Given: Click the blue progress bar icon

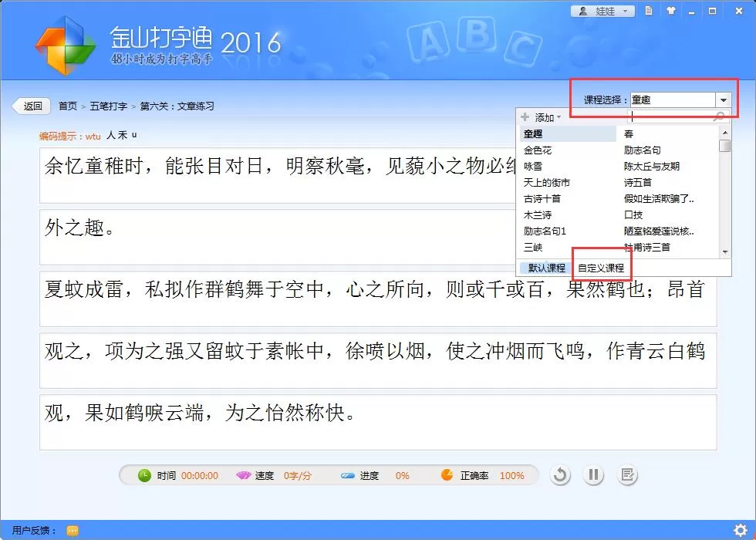Looking at the screenshot, I should 347,476.
